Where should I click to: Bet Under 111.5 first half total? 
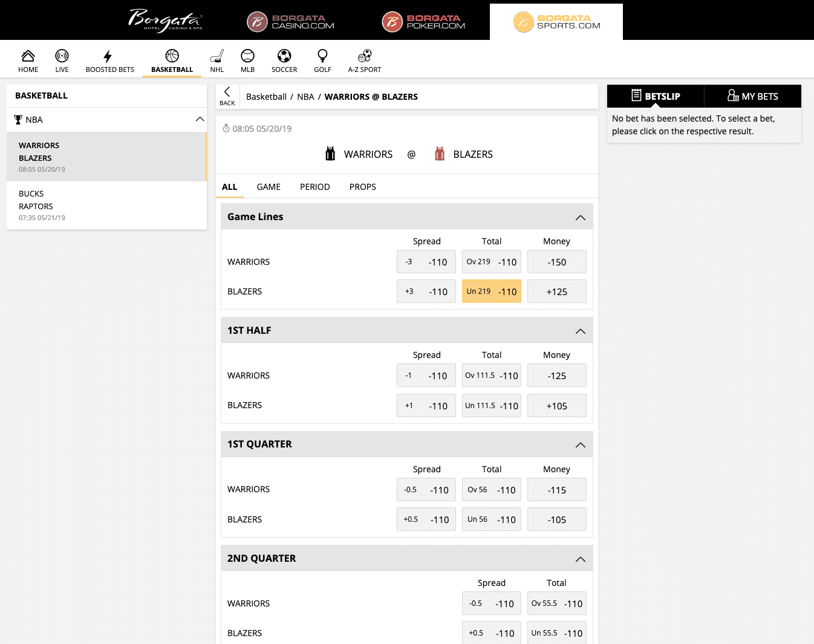492,406
